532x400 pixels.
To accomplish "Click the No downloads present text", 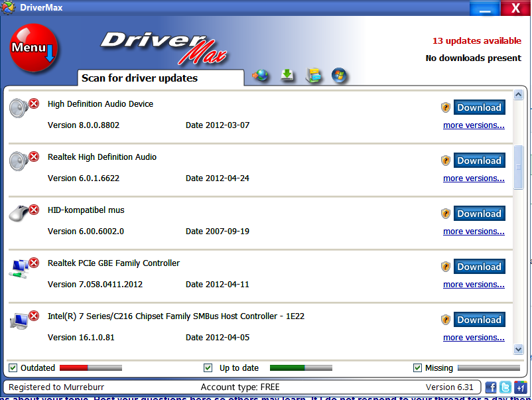I will click(x=474, y=58).
